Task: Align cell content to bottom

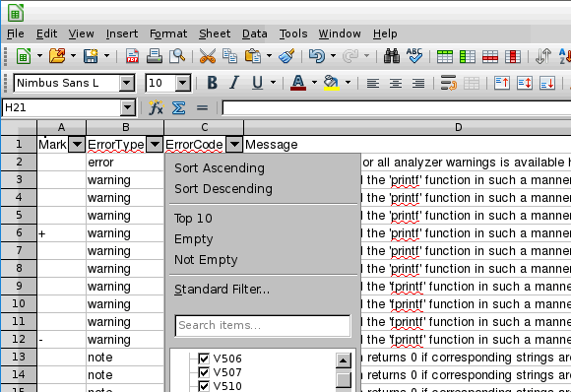Action: coord(547,83)
